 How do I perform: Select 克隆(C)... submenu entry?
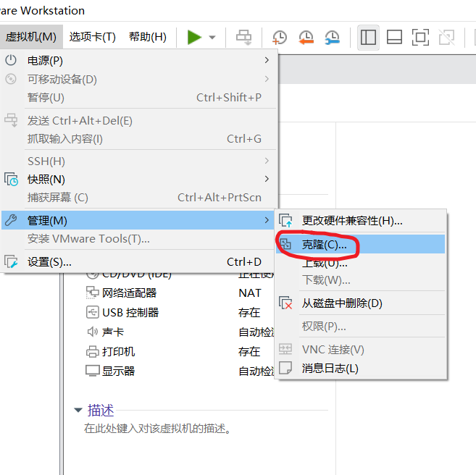[x=360, y=244]
